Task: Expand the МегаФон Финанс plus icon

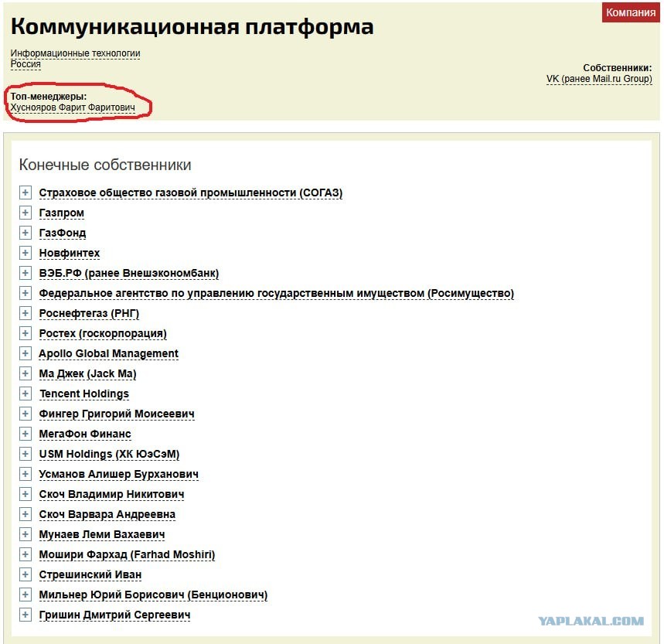Action: 25,434
